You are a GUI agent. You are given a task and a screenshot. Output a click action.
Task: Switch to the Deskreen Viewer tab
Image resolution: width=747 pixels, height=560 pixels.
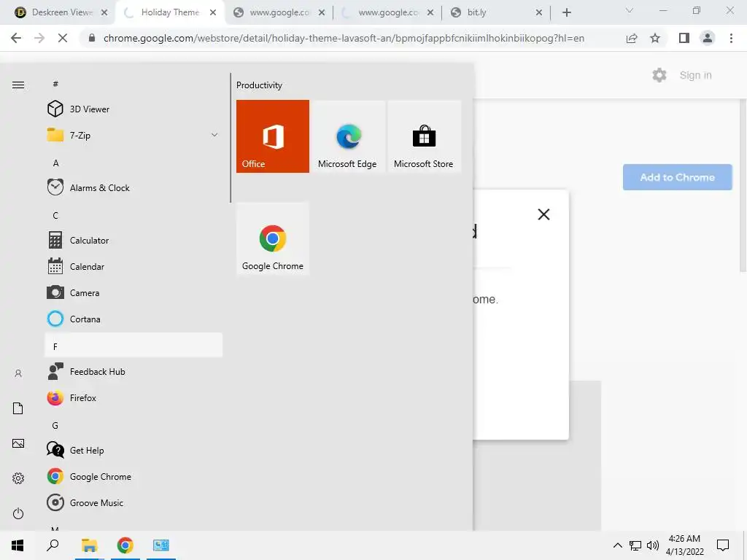coord(62,12)
